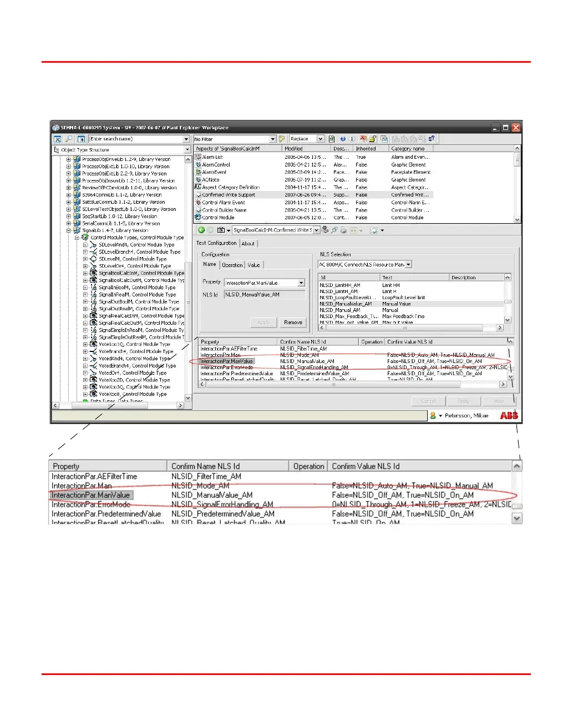Click the Cancel button at bottom
The image size is (588, 715).
click(428, 401)
